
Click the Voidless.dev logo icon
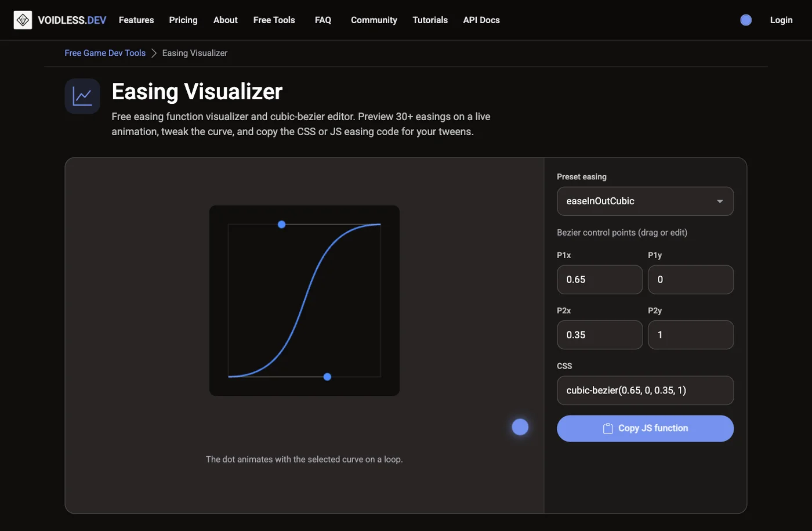pos(23,20)
